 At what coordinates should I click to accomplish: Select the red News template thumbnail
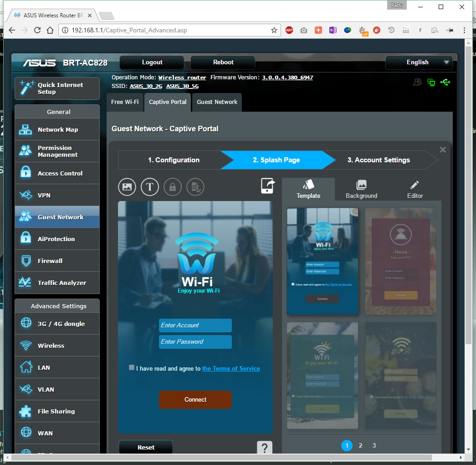point(401,261)
